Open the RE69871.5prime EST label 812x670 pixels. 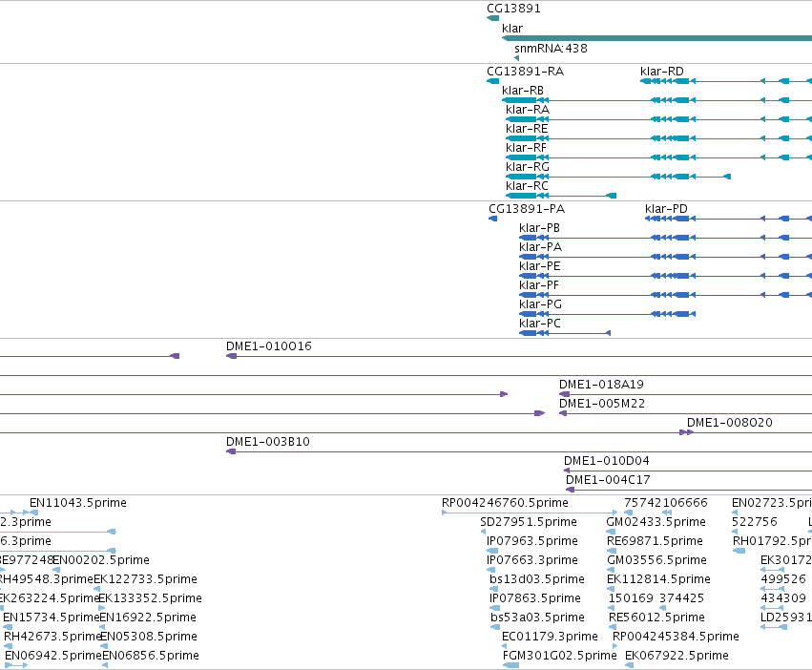[x=655, y=541]
